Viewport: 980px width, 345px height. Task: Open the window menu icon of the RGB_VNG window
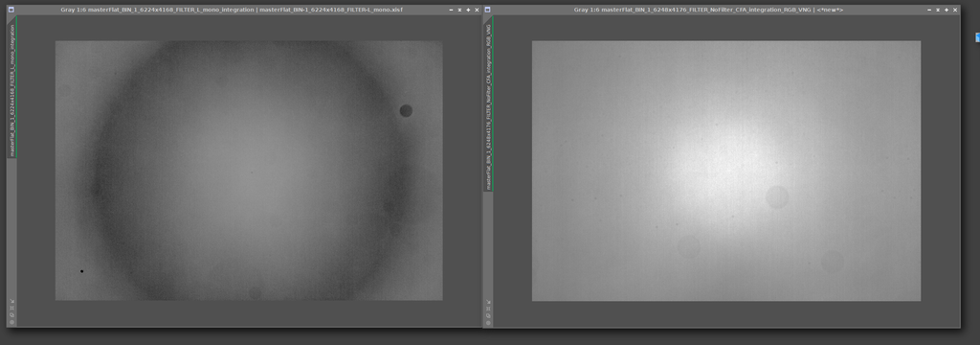point(487,10)
